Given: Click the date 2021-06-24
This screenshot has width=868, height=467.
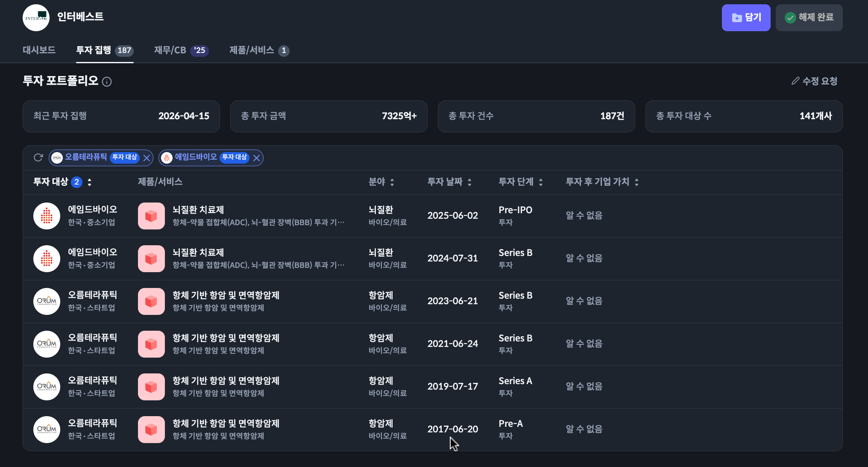Looking at the screenshot, I should click(453, 344).
